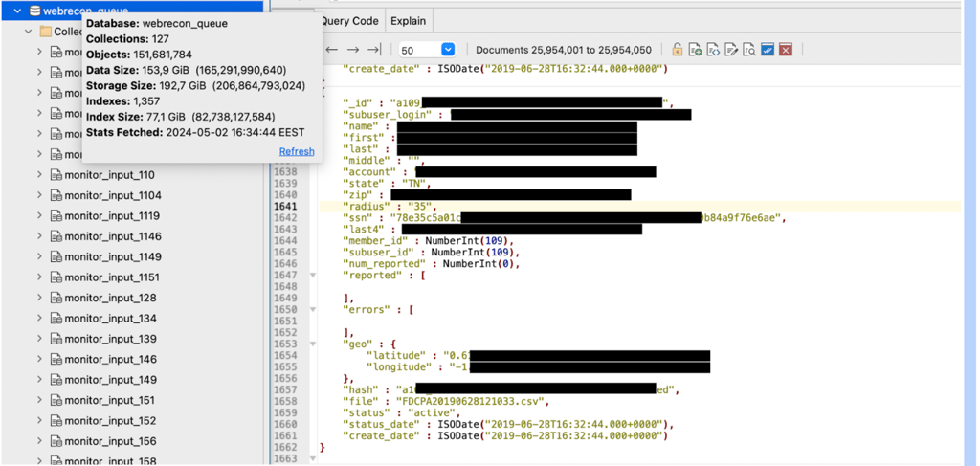Select the monitor_input_134 collection
The width and height of the screenshot is (980, 466).
click(x=111, y=319)
